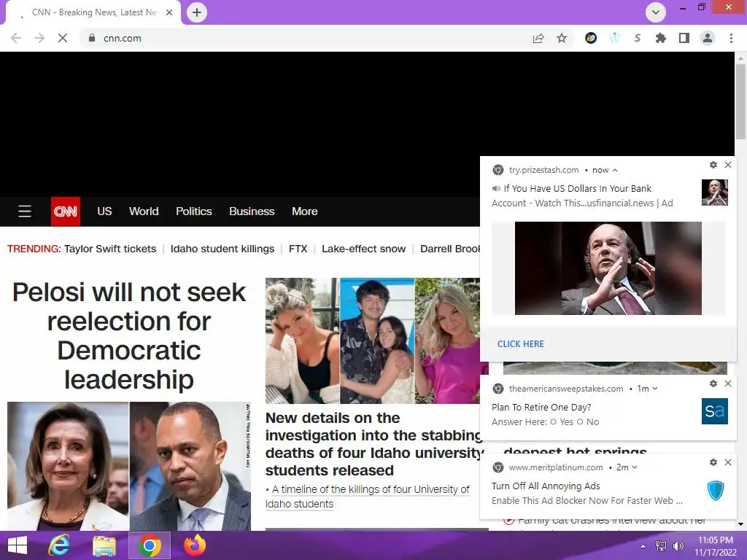Click the small prizestash notification thumbnail
Viewport: 747px width, 560px height.
(x=715, y=192)
